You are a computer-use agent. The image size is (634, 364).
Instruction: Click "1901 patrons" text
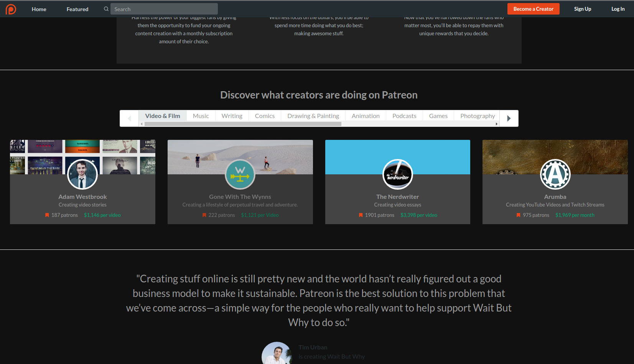point(380,215)
